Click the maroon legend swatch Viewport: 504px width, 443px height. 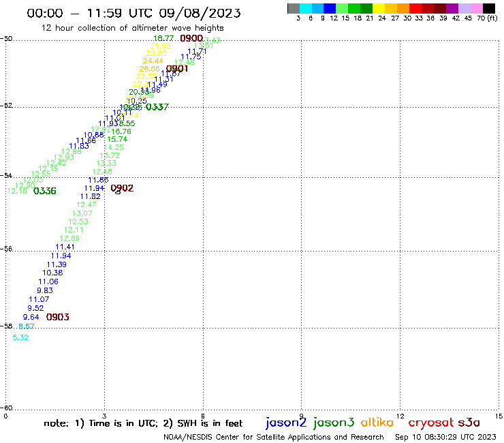click(440, 8)
